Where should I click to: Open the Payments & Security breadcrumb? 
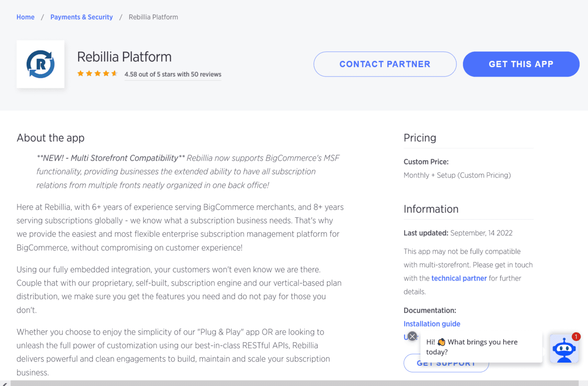pyautogui.click(x=81, y=17)
